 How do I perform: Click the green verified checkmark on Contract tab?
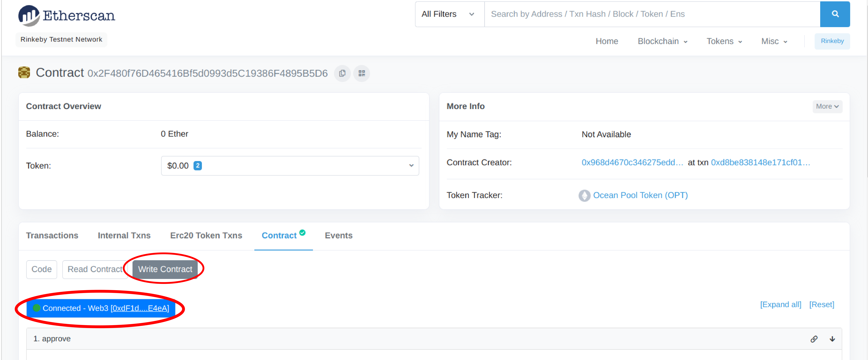(302, 232)
